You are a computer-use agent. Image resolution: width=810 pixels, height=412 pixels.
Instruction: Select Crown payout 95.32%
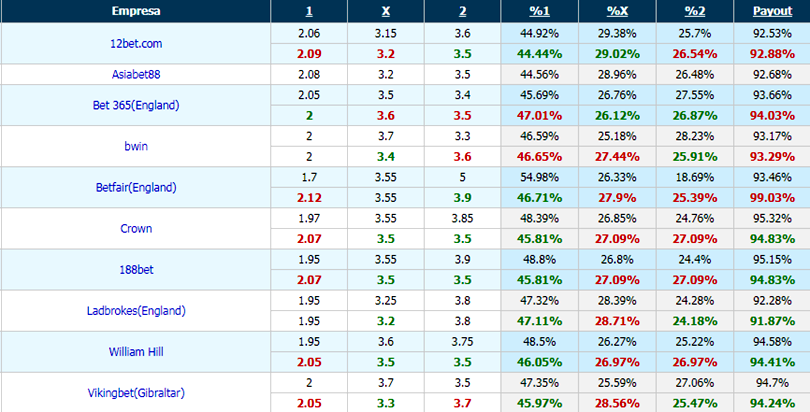772,218
